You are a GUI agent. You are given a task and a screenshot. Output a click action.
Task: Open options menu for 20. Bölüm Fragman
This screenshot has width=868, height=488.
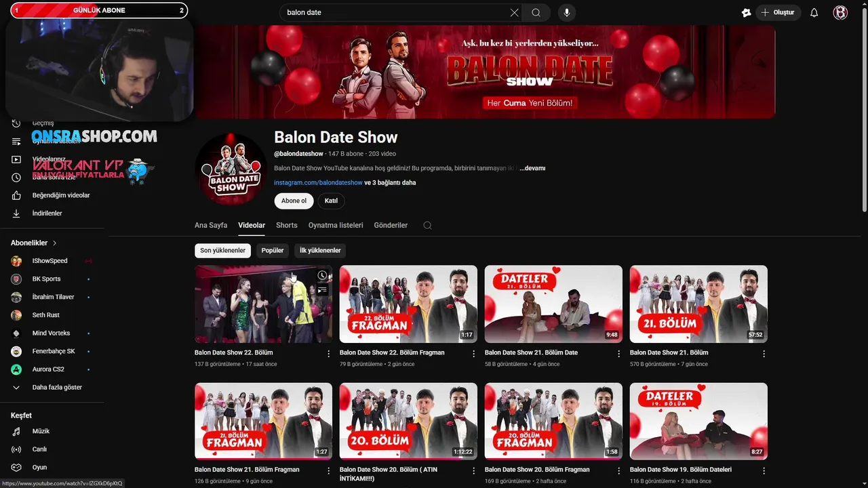pos(619,470)
